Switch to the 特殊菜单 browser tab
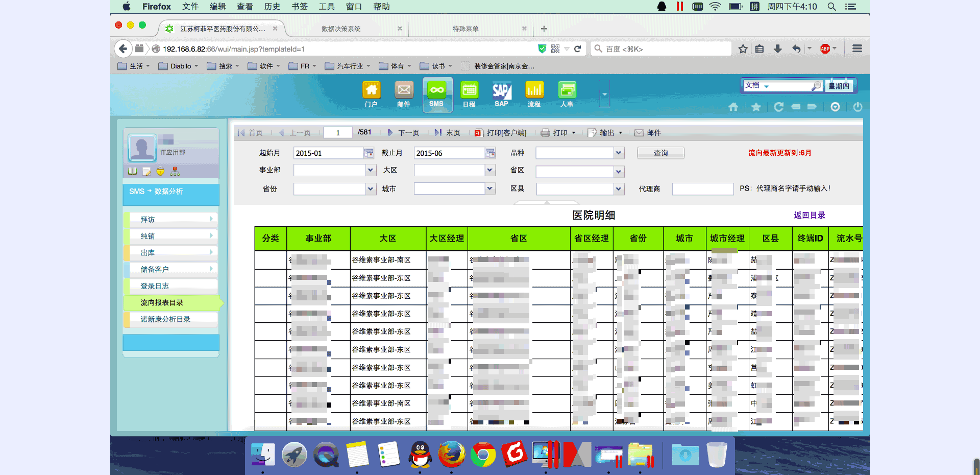Screen dimensions: 980x475 tap(465, 29)
